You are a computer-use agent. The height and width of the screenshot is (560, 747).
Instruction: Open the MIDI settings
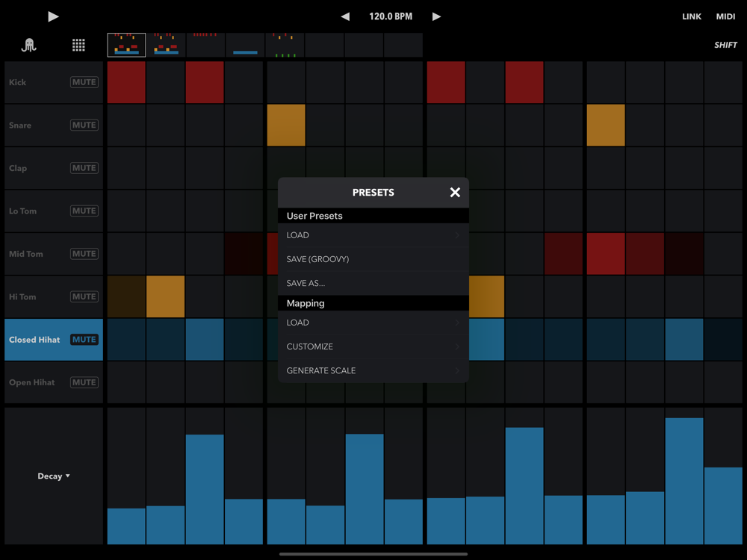tap(725, 16)
